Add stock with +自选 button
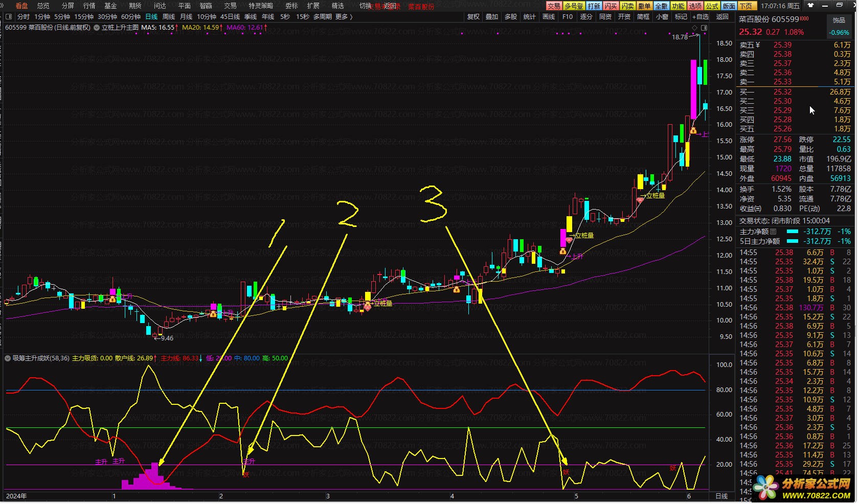 [700, 17]
